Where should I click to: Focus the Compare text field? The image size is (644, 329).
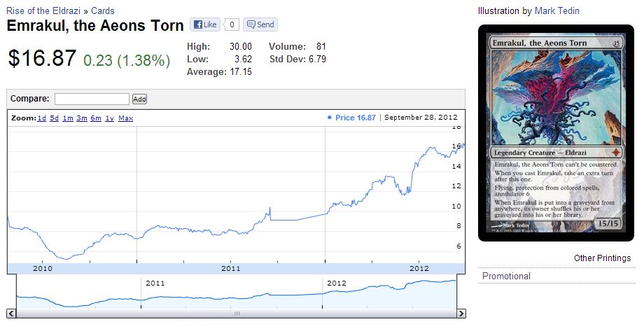pyautogui.click(x=92, y=99)
